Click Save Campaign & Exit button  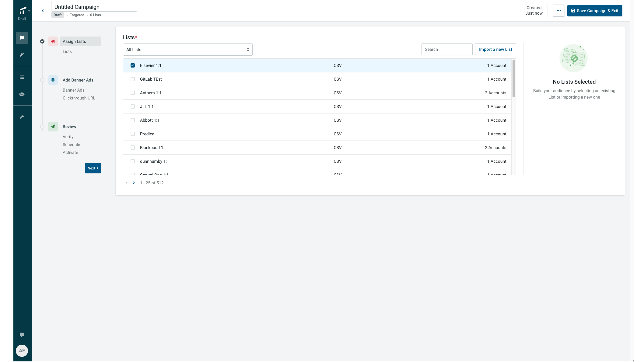594,11
